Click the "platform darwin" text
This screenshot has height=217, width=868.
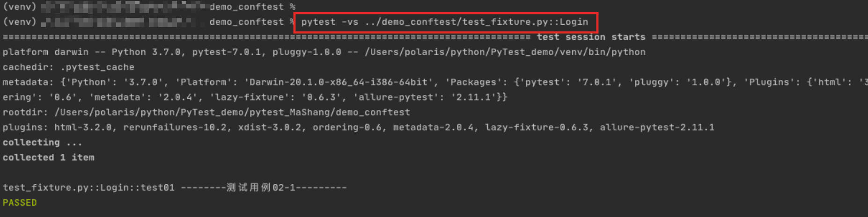click(x=45, y=52)
